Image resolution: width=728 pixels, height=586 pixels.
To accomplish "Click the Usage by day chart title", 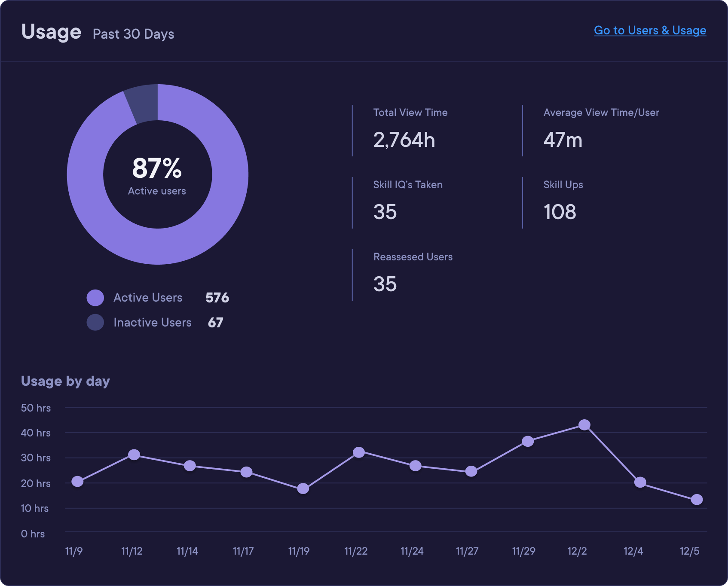I will (x=65, y=381).
